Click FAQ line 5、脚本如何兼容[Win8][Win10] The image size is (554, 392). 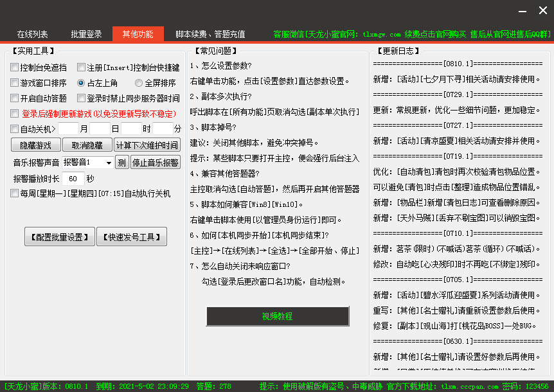pos(246,204)
